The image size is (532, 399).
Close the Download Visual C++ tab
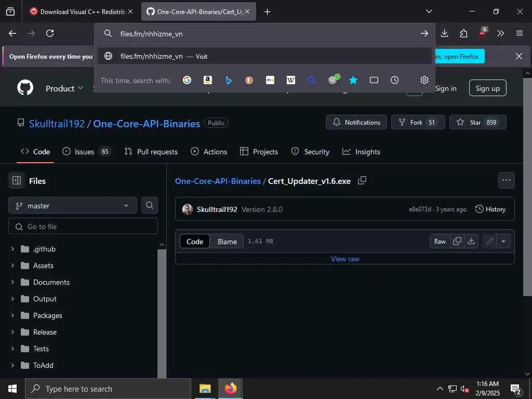130,11
